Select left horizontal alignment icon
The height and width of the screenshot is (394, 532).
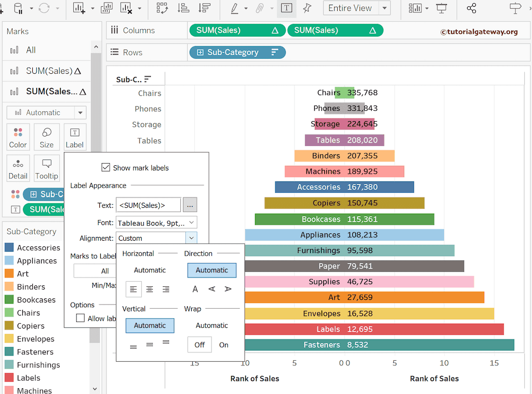click(x=134, y=289)
